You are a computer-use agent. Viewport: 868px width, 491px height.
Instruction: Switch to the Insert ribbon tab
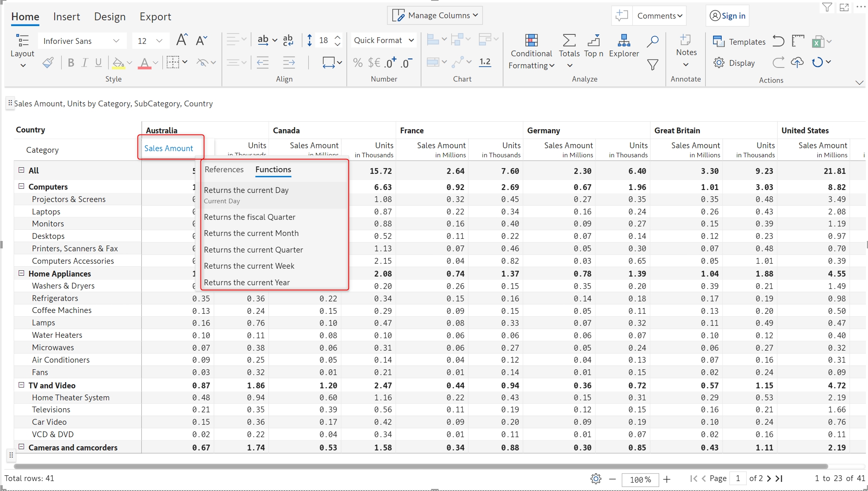click(66, 17)
